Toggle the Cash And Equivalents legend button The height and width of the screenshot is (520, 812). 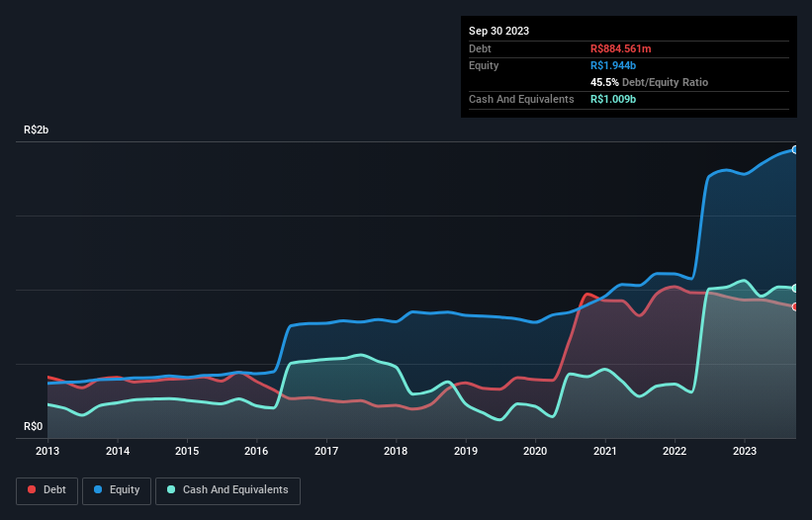pos(227,490)
